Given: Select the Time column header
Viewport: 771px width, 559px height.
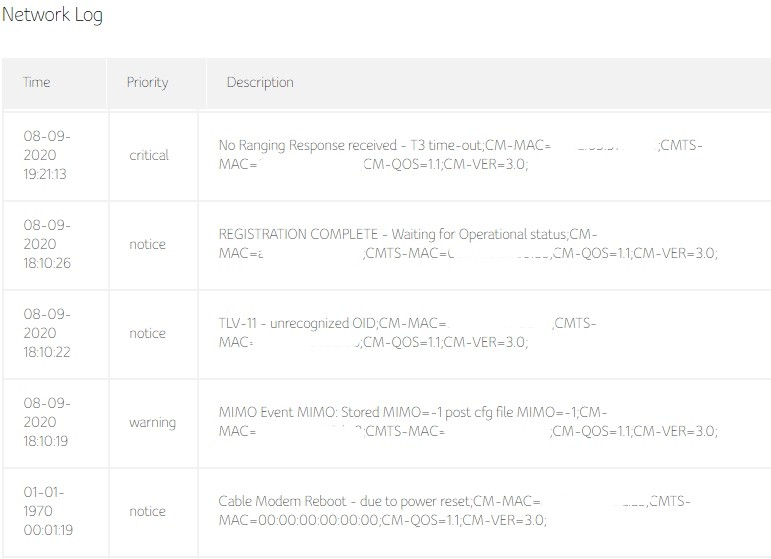Looking at the screenshot, I should (37, 82).
